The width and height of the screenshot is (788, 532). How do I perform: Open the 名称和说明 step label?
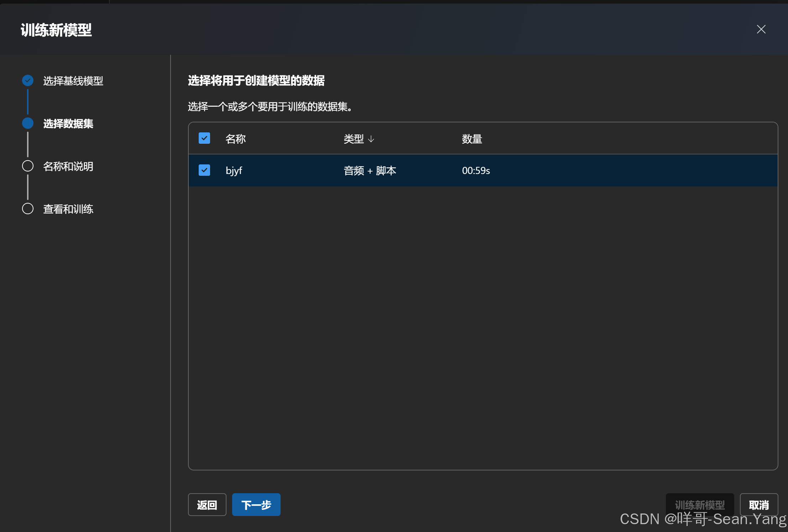(68, 166)
